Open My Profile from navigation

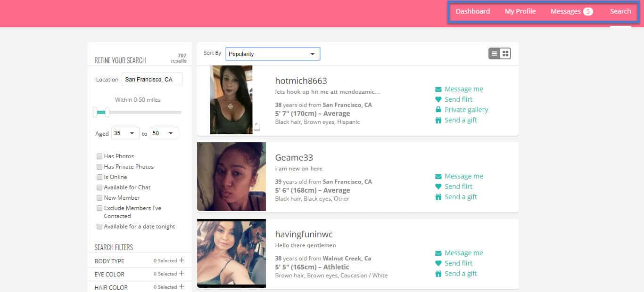[520, 11]
